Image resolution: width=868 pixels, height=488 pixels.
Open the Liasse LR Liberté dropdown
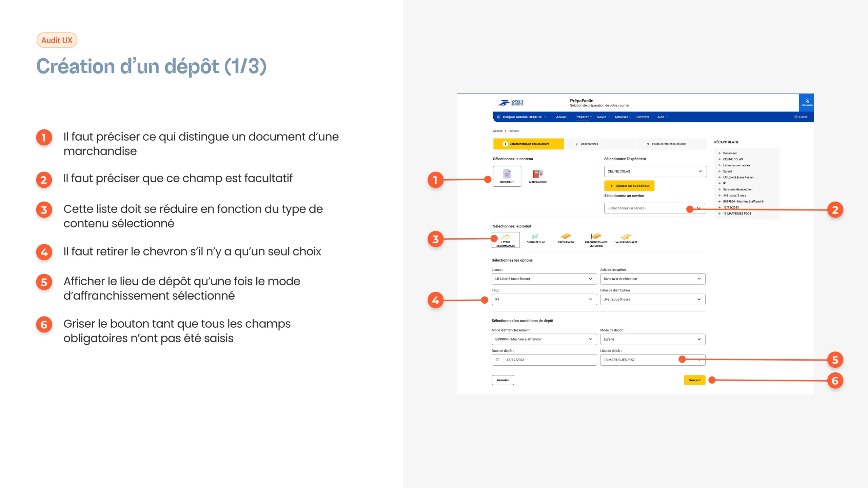[x=544, y=279]
